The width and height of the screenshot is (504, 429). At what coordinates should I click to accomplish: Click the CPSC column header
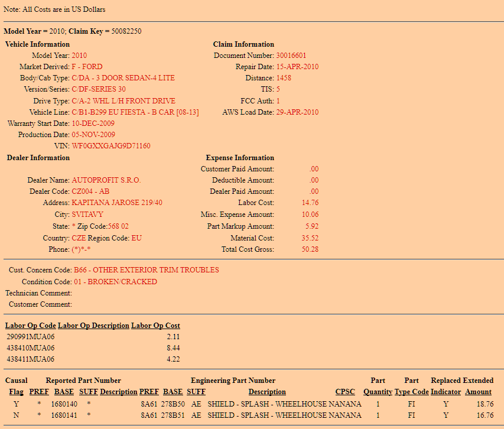tap(346, 392)
